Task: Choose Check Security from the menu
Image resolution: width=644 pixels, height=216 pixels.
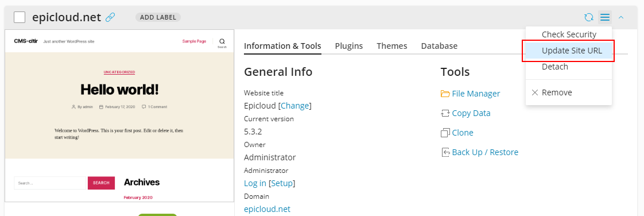Action: pos(569,34)
